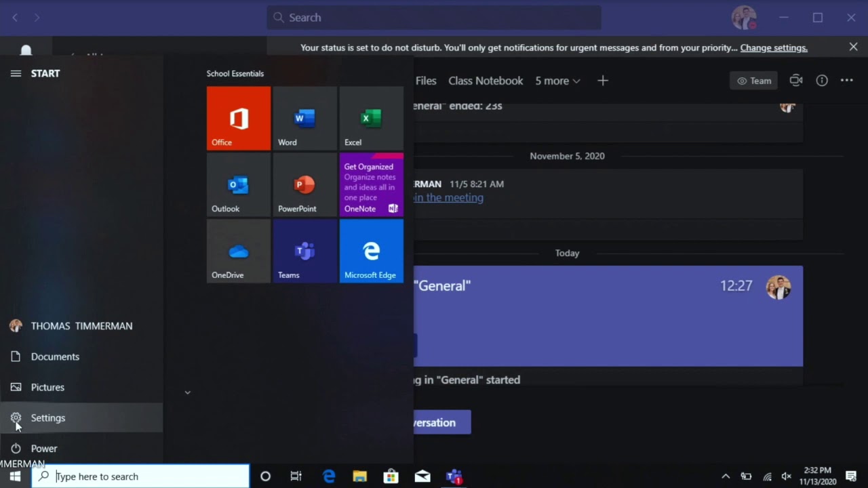Image resolution: width=868 pixels, height=488 pixels.
Task: Open File Explorer from the taskbar
Action: coord(360,476)
